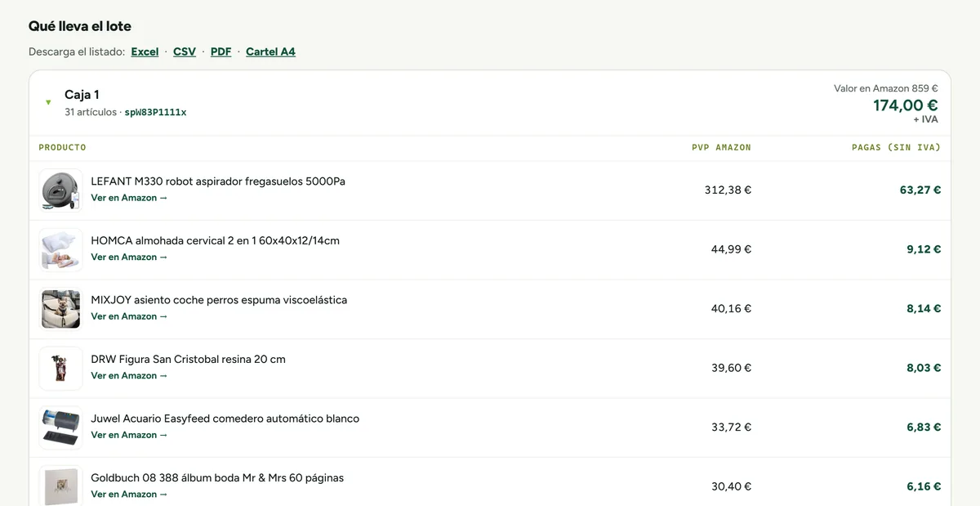Screen dimensions: 980x506
Task: Click the 9,12 € pay price
Action: tap(924, 249)
